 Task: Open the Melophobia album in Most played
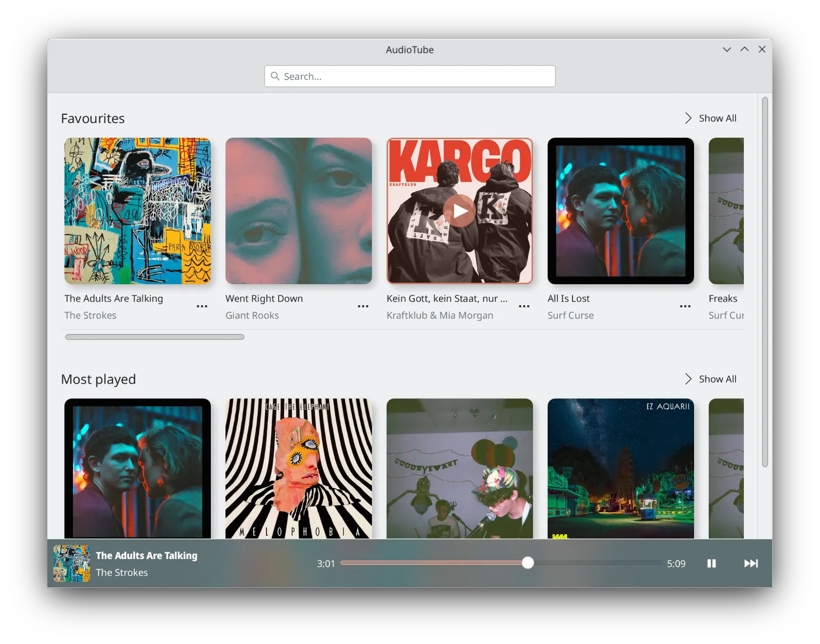299,469
